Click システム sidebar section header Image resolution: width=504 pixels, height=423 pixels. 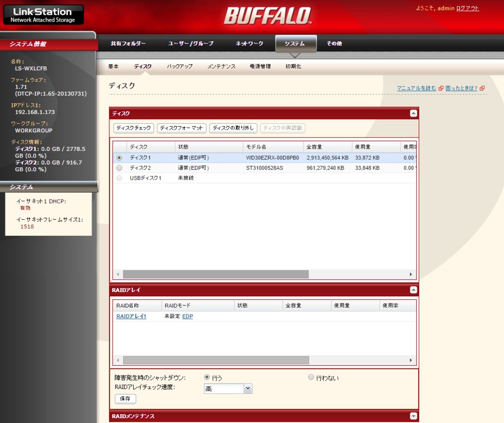click(49, 187)
